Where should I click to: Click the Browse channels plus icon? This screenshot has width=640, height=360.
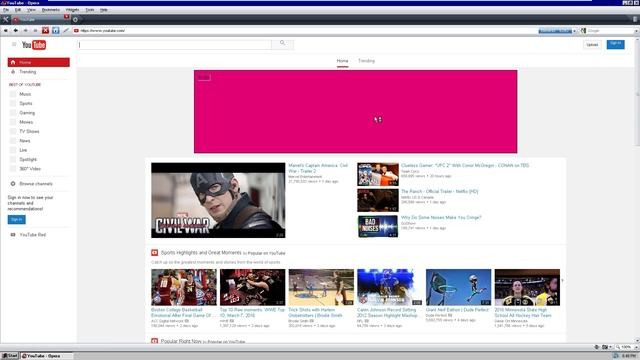click(13, 184)
